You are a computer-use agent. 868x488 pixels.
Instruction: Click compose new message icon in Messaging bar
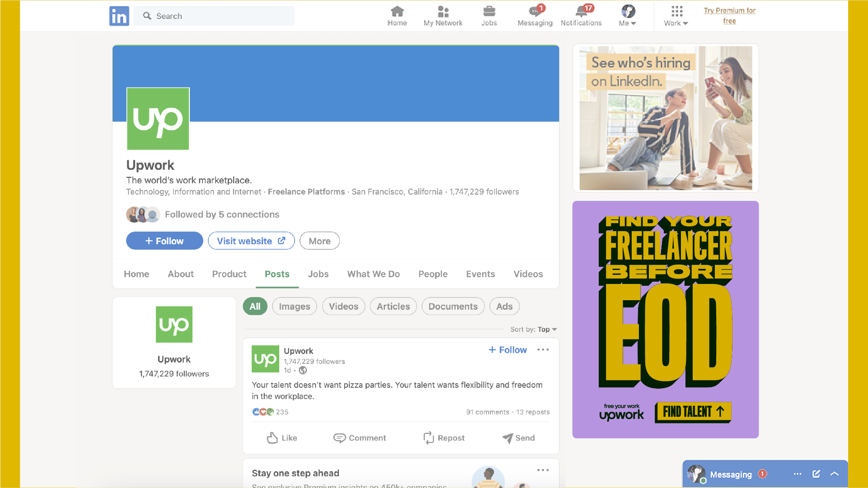[816, 474]
